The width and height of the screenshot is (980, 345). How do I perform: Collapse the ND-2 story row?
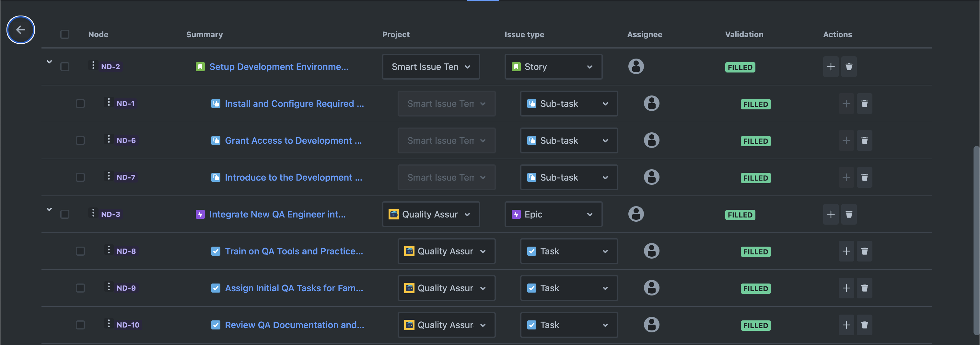(x=49, y=61)
